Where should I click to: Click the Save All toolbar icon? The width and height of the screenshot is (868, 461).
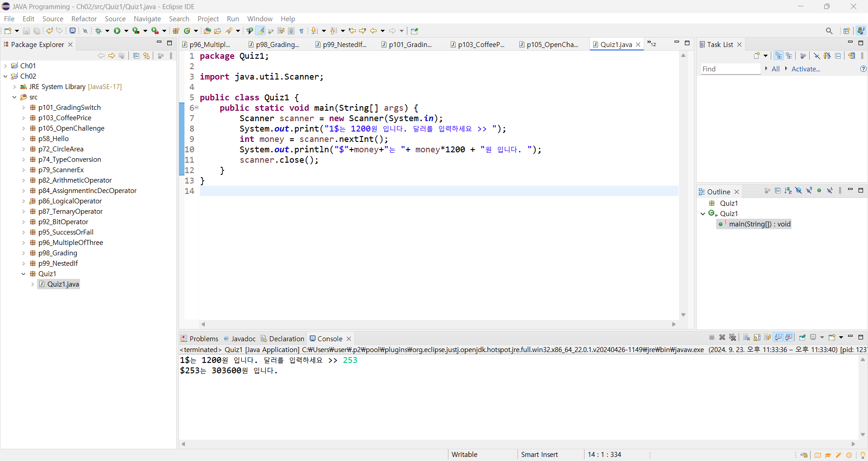[37, 31]
